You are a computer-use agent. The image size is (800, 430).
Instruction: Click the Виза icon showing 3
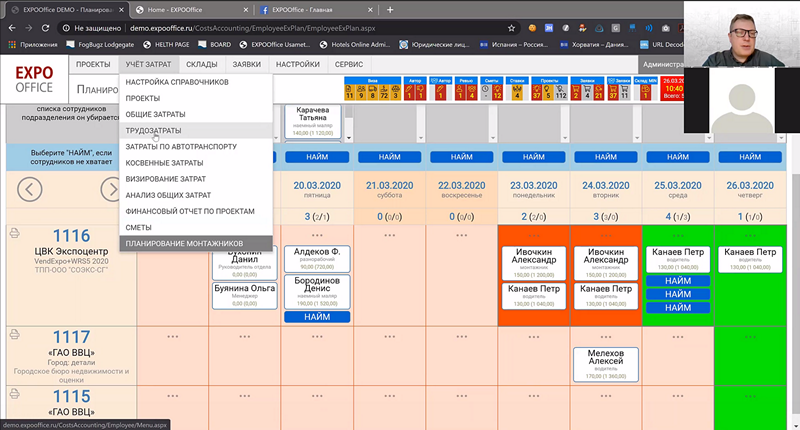point(395,92)
